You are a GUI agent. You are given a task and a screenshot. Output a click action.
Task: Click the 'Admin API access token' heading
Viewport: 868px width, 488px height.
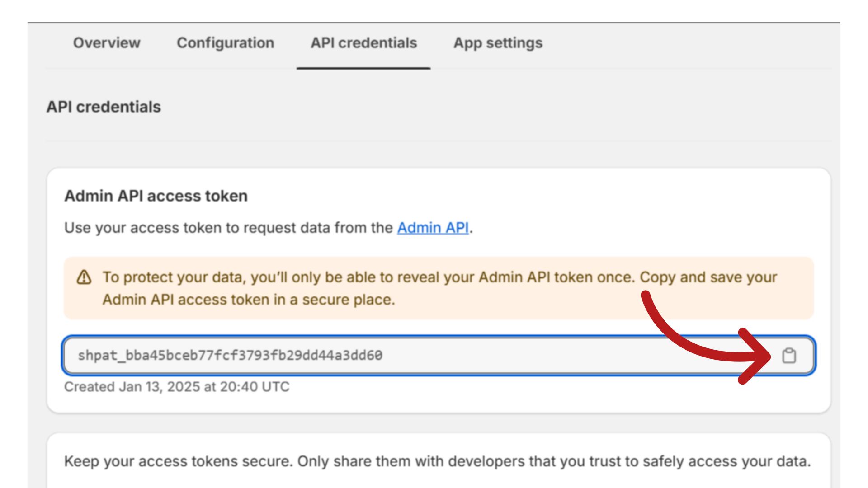coord(156,196)
